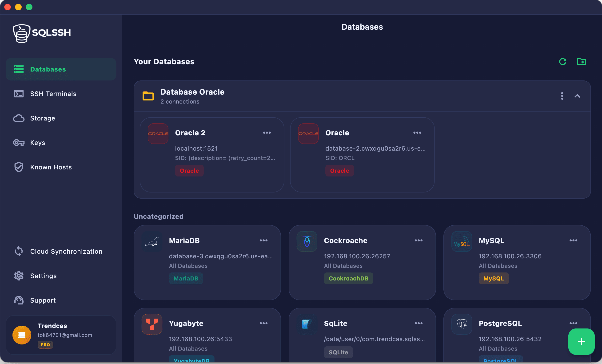Open Cloud Synchronization settings
602x364 pixels.
(61, 251)
